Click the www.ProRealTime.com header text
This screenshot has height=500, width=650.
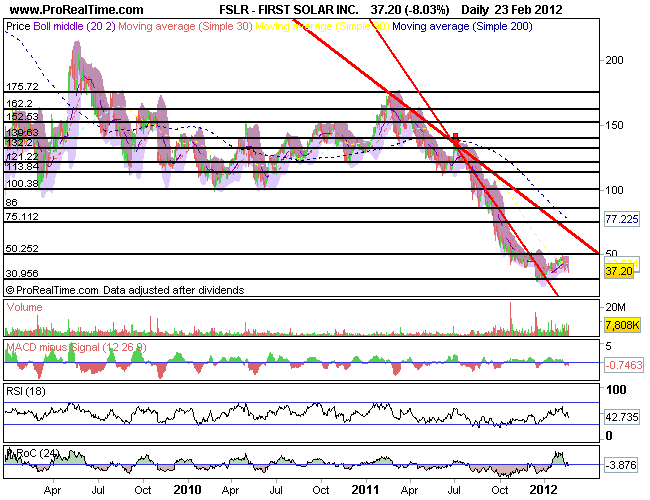(x=76, y=10)
